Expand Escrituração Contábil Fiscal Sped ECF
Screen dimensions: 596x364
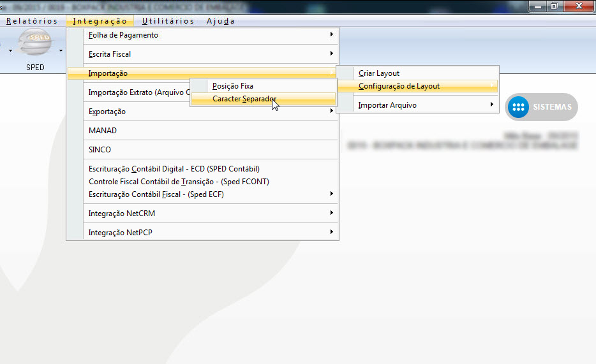click(156, 194)
